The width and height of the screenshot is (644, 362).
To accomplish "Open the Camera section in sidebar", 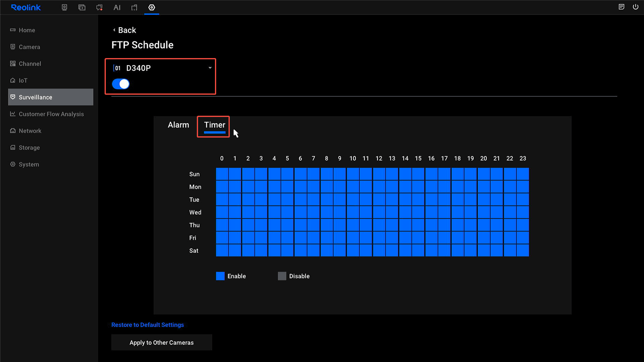I will pyautogui.click(x=29, y=47).
